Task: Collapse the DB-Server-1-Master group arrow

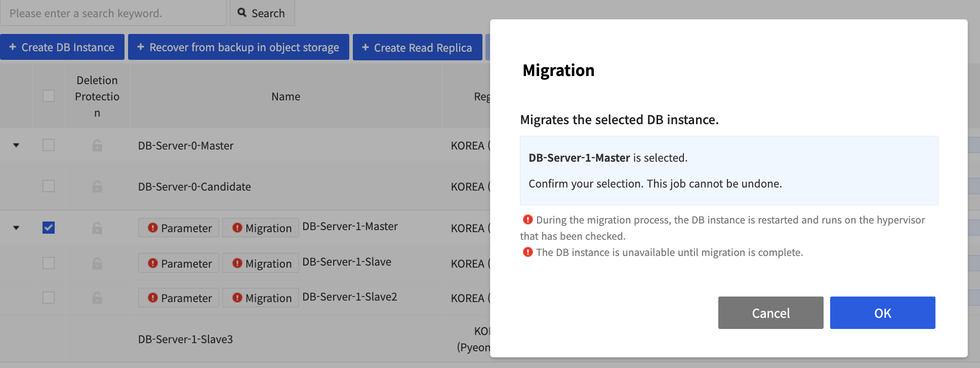Action: coord(16,228)
